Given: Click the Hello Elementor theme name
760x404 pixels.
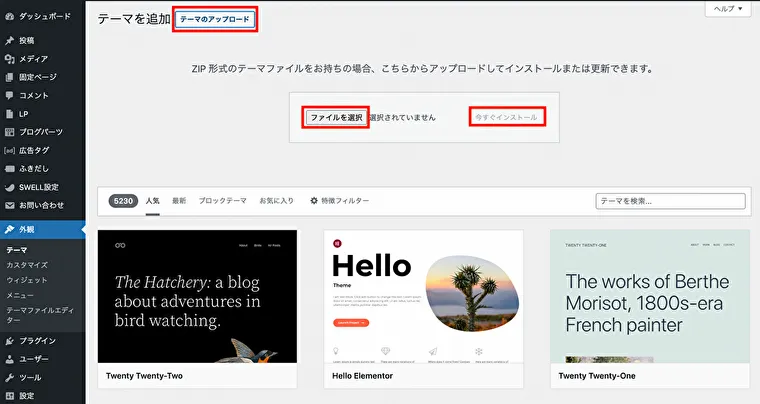Looking at the screenshot, I should coord(363,376).
